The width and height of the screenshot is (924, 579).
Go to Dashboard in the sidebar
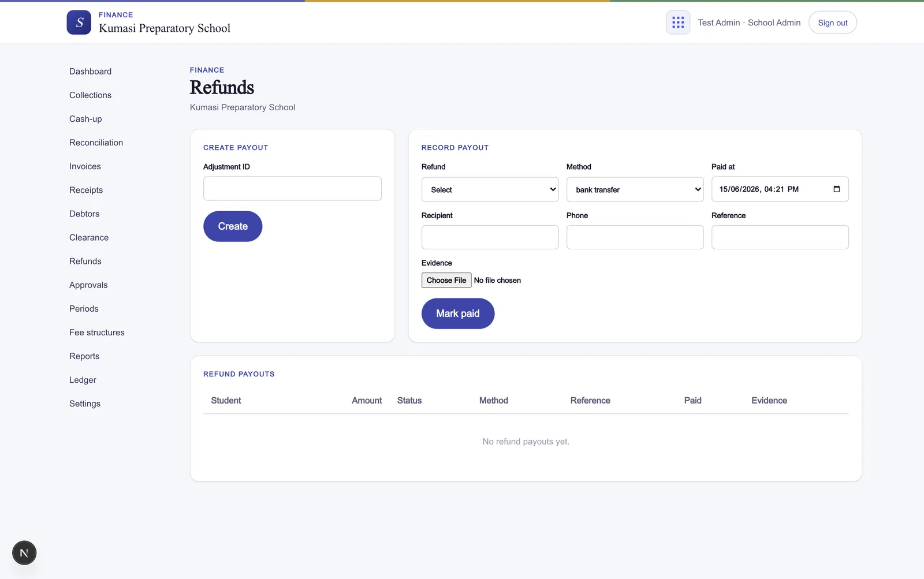click(90, 72)
